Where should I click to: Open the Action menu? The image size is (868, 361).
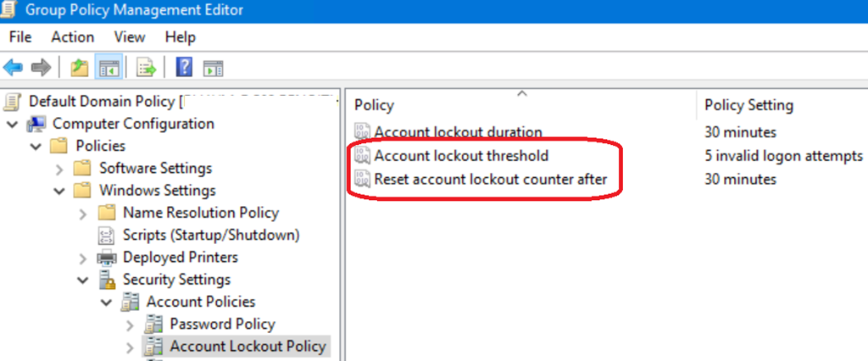coord(73,37)
